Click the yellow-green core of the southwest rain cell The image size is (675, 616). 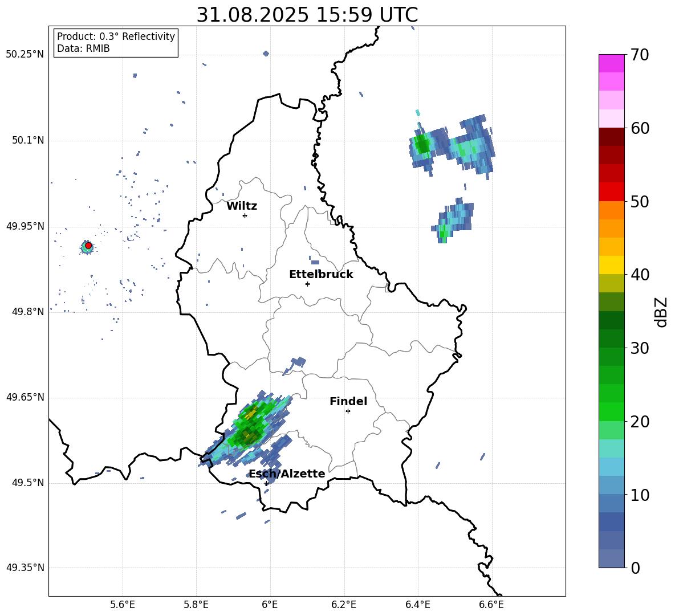point(250,414)
